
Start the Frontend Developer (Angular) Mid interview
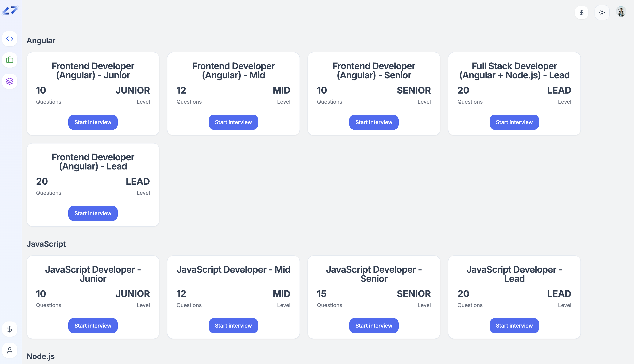pyautogui.click(x=233, y=122)
